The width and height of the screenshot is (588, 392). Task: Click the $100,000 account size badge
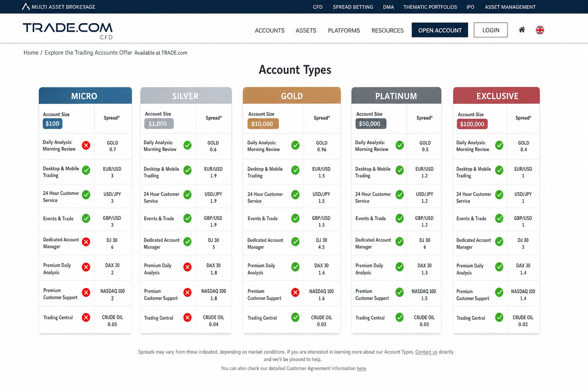point(472,124)
